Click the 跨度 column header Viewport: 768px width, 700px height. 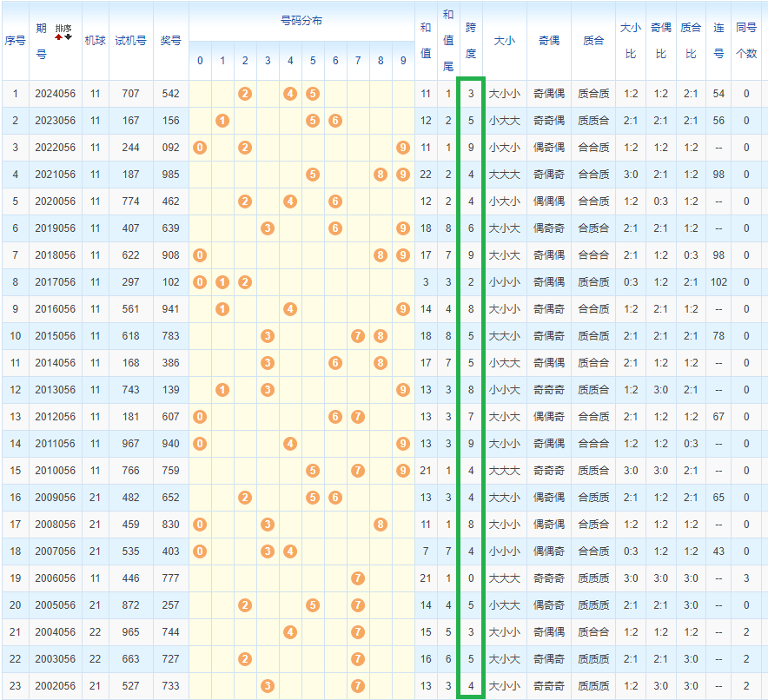(471, 40)
